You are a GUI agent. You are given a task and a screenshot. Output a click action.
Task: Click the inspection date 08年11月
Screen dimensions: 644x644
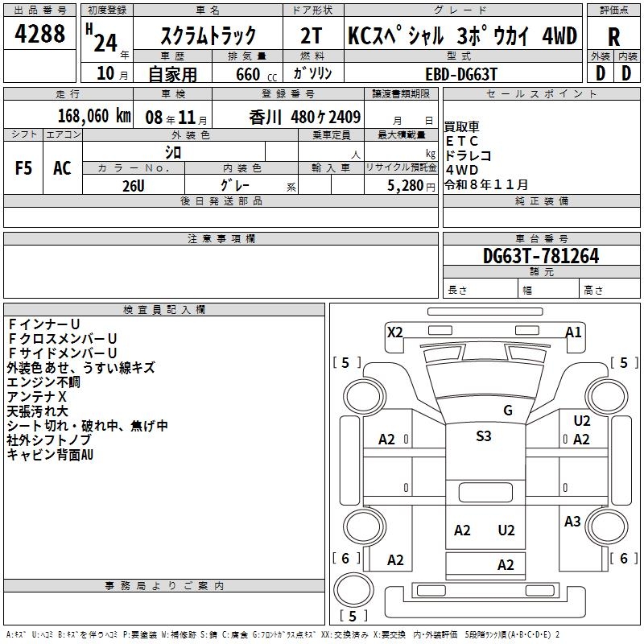[x=176, y=118]
